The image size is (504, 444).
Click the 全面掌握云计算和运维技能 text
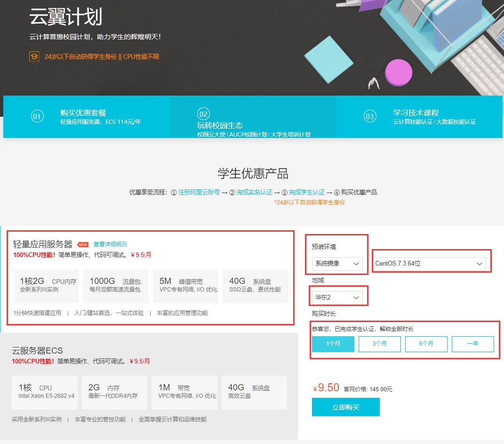tap(173, 419)
